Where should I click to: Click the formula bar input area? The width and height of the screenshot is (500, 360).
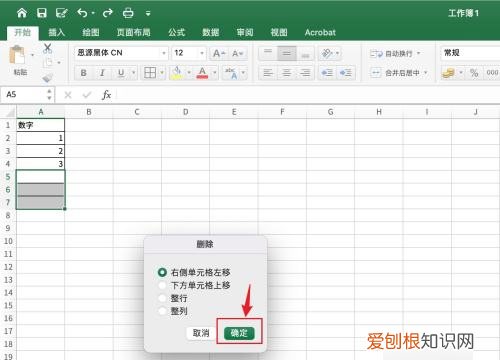308,95
